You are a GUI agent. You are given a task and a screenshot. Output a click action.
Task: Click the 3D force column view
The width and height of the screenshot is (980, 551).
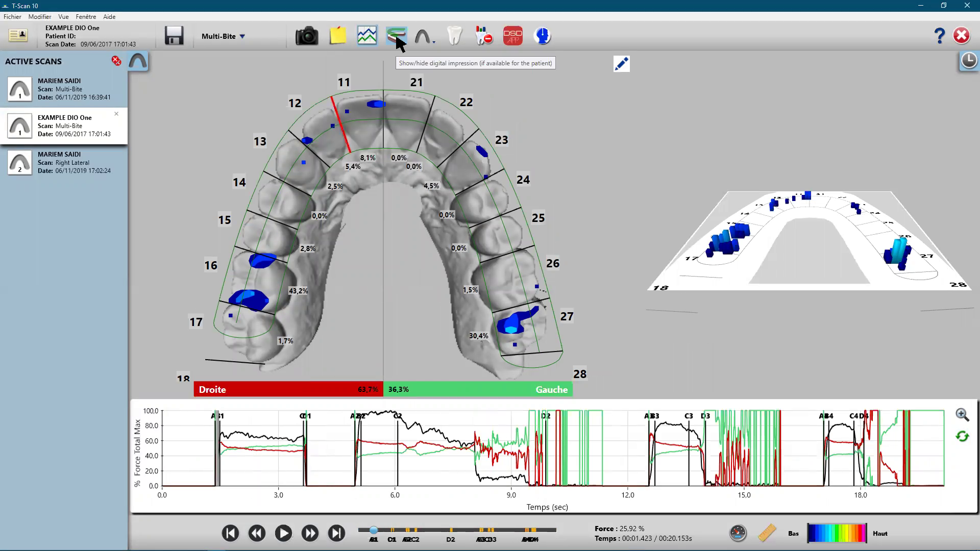pos(809,240)
